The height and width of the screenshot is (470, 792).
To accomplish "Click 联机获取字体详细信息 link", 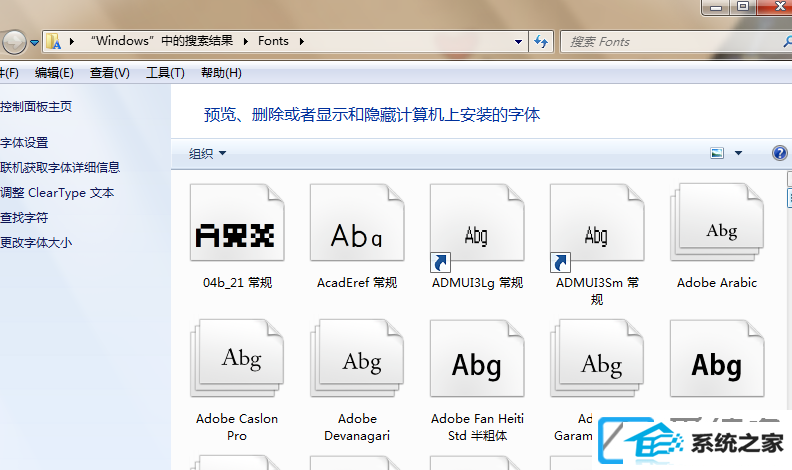I will (x=60, y=168).
